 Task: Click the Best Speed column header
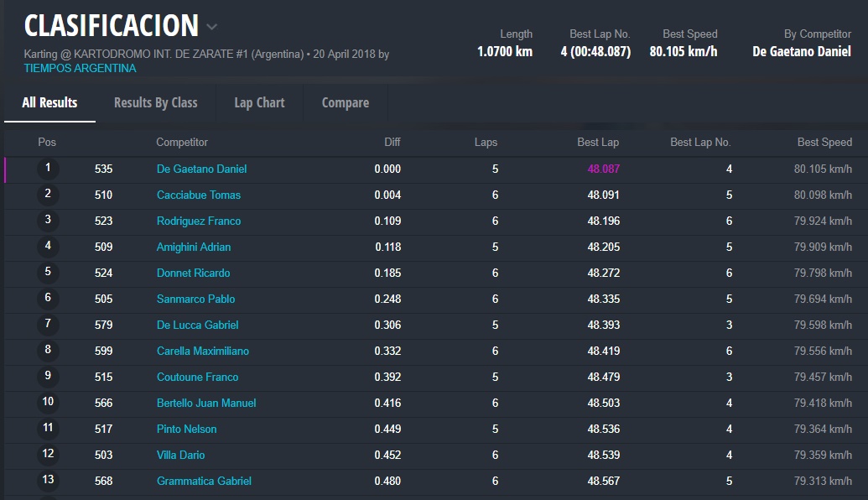(x=824, y=142)
